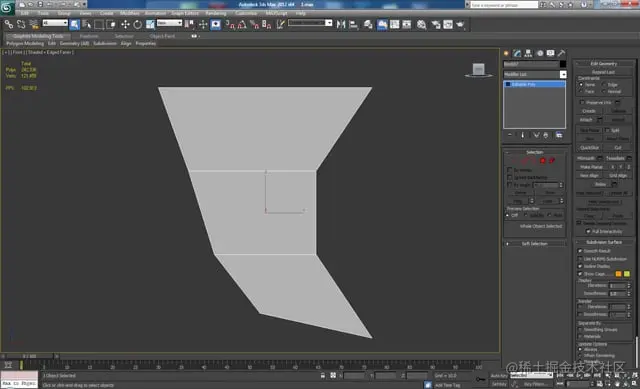The image size is (640, 389).
Task: Expand the Soft Selection rollout
Action: tap(535, 244)
